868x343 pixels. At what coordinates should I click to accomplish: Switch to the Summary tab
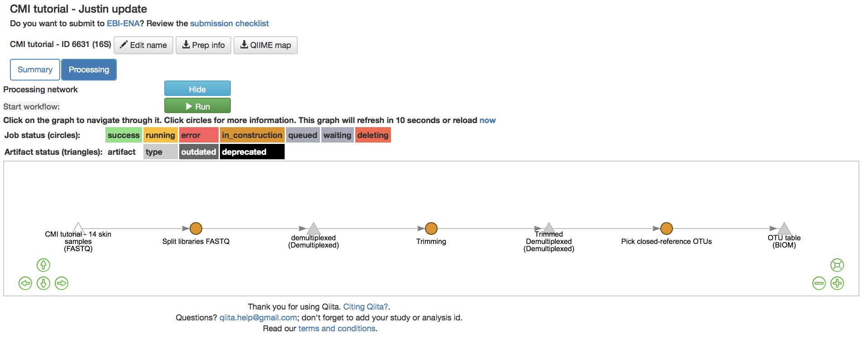[x=35, y=70]
